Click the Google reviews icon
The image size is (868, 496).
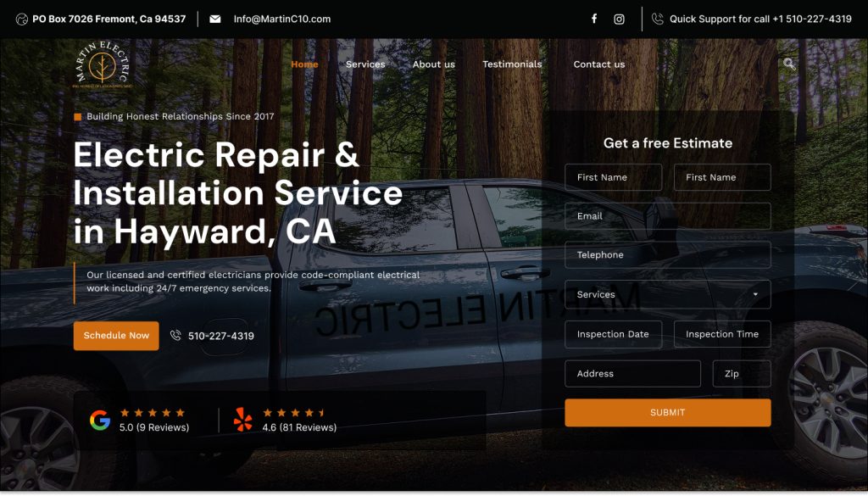tap(100, 421)
